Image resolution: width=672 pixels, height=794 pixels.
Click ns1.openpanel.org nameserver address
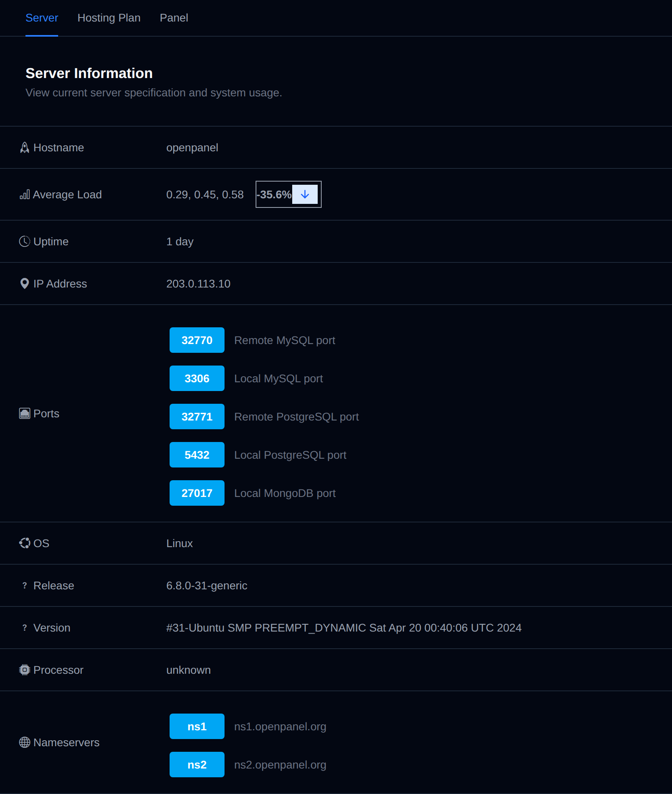[x=280, y=727]
